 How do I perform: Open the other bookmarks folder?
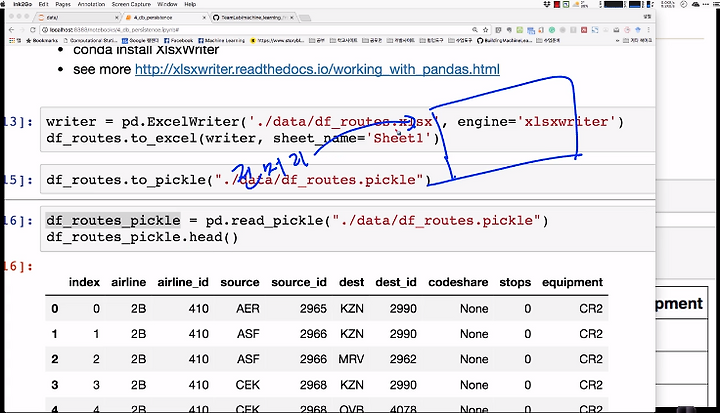point(637,40)
